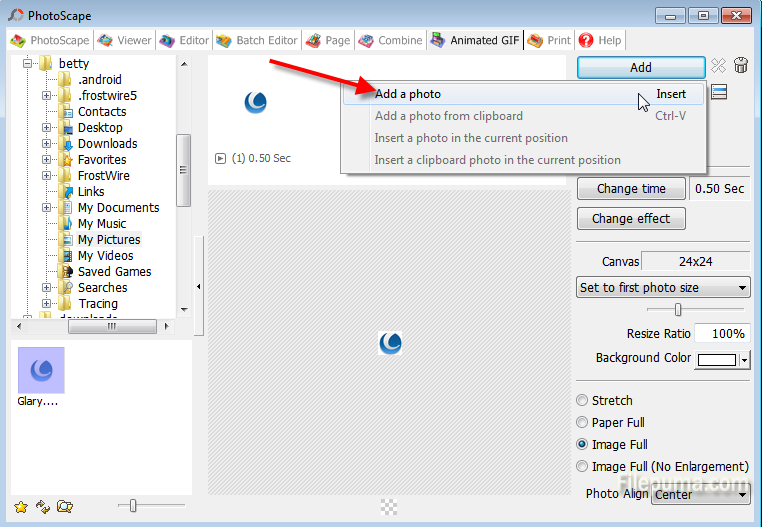763x527 pixels.
Task: Click the Background Color swatch
Action: (717, 360)
